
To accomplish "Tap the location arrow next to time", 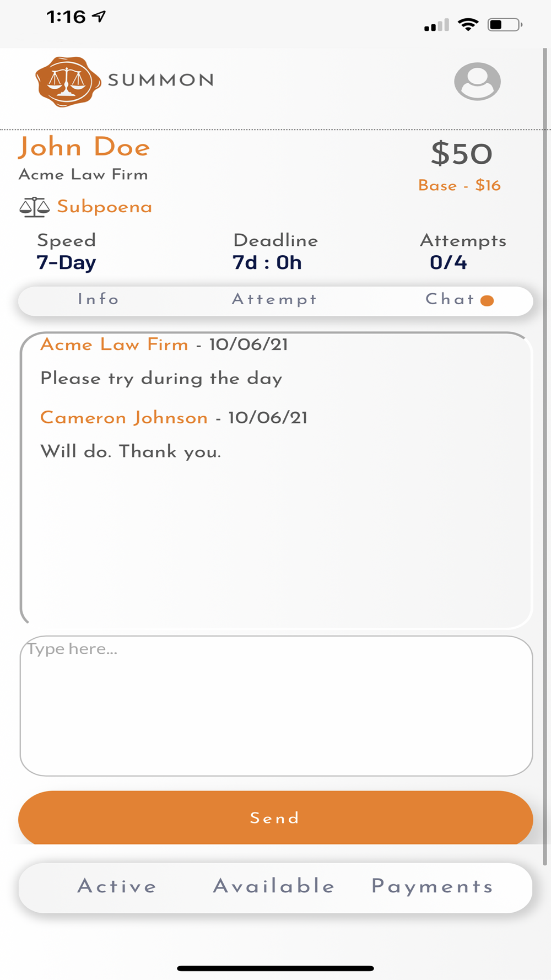I will coord(99,17).
